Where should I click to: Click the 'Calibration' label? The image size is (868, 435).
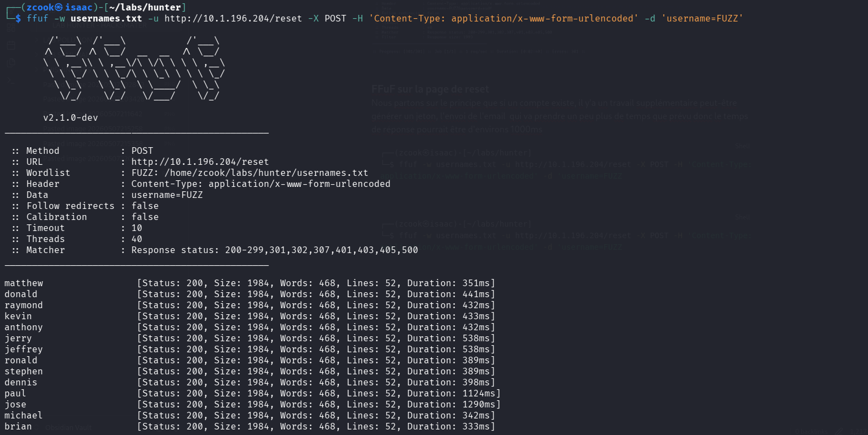pyautogui.click(x=57, y=217)
